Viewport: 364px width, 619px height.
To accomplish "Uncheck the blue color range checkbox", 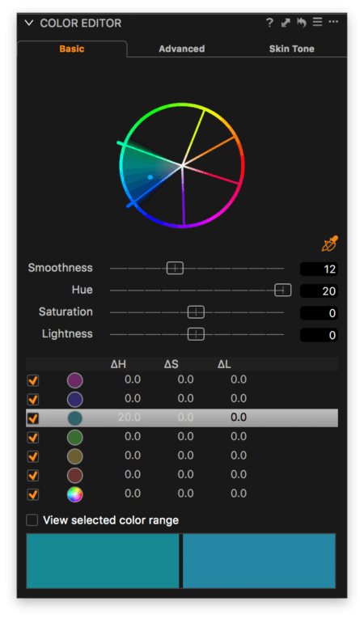I will pyautogui.click(x=33, y=400).
